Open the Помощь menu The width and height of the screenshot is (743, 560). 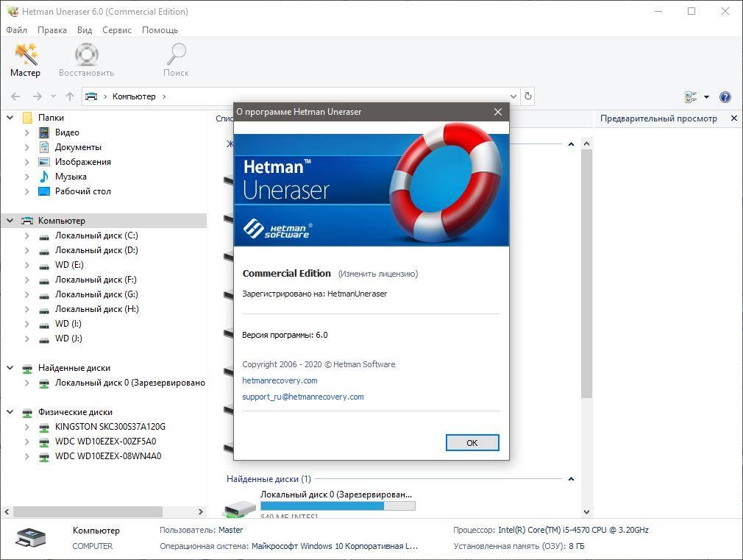pyautogui.click(x=160, y=30)
